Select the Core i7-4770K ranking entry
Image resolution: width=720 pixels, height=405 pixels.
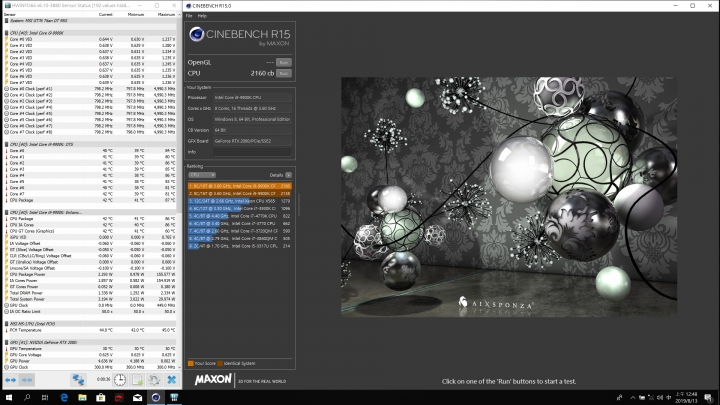click(239, 216)
